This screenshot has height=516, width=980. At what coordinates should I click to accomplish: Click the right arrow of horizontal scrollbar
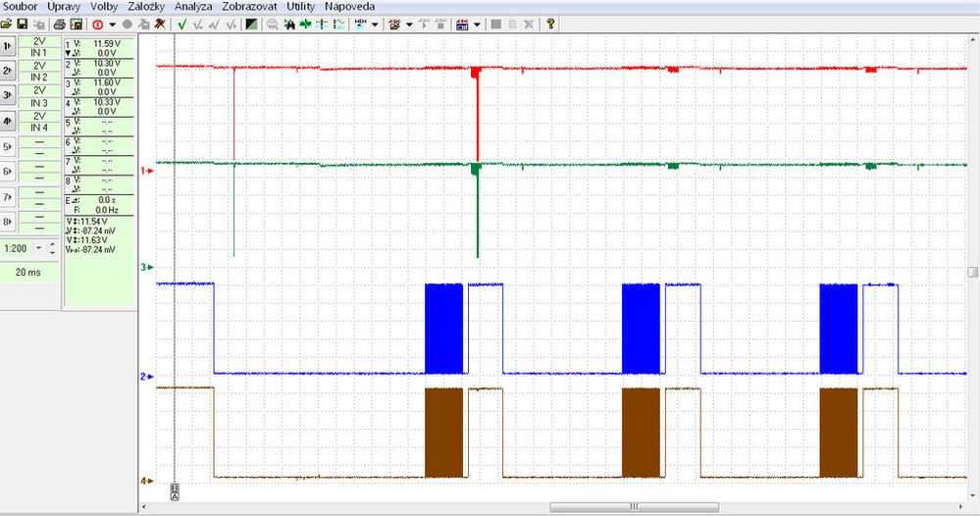pyautogui.click(x=961, y=506)
